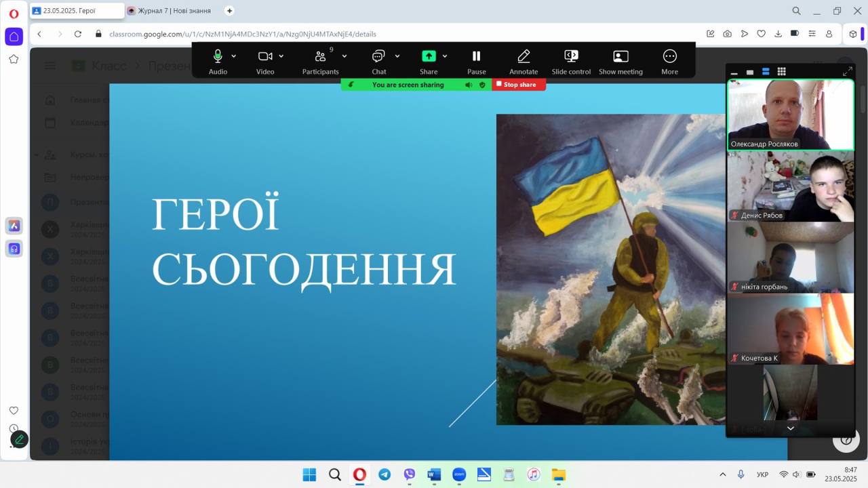
Task: Open Telegram from the taskbar
Action: pos(384,474)
